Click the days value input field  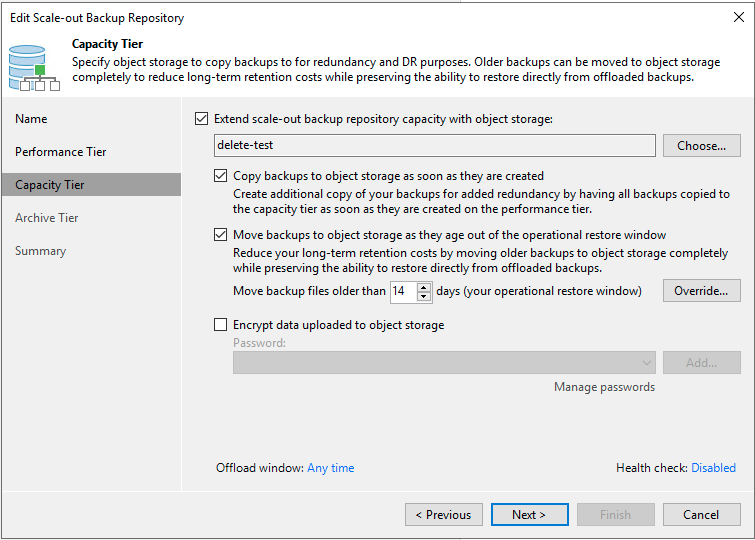click(404, 291)
